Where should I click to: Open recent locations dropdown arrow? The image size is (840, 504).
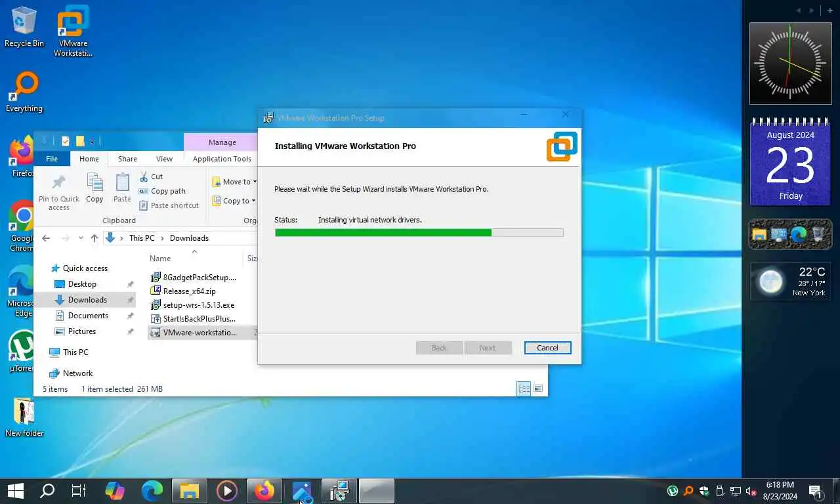pos(81,238)
